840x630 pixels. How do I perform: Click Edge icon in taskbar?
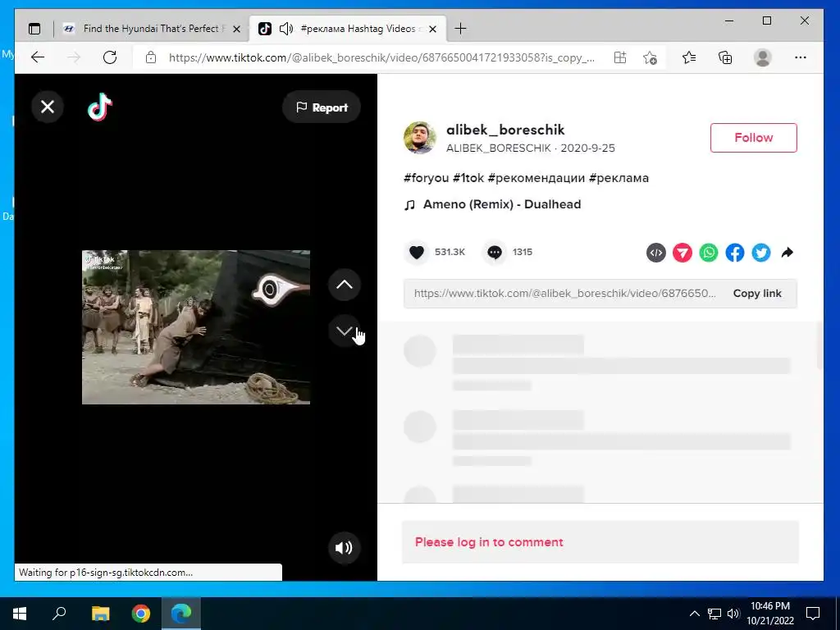(181, 614)
